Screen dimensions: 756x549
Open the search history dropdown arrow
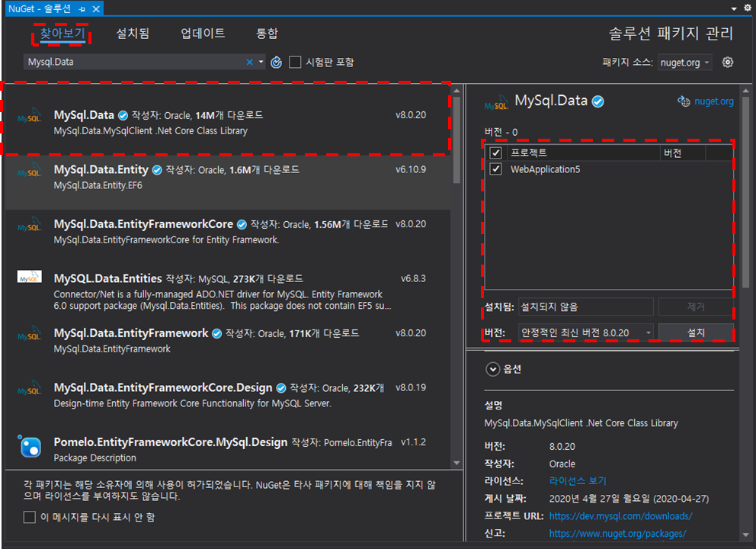[x=261, y=62]
